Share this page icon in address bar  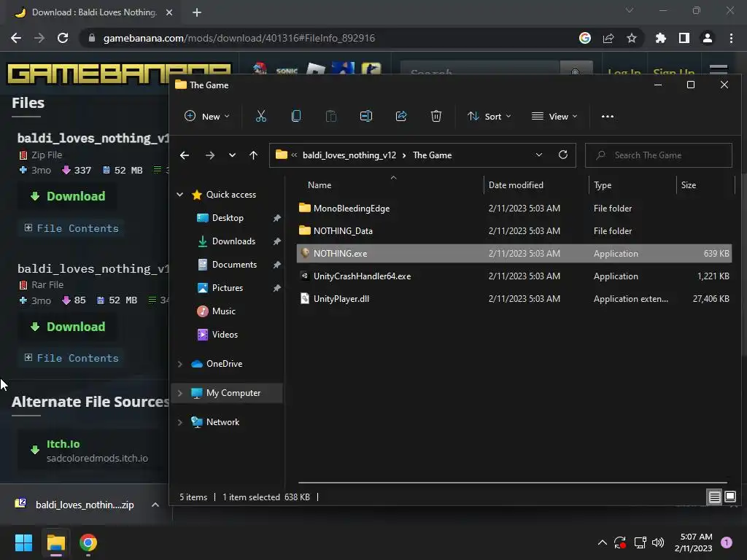(x=608, y=38)
